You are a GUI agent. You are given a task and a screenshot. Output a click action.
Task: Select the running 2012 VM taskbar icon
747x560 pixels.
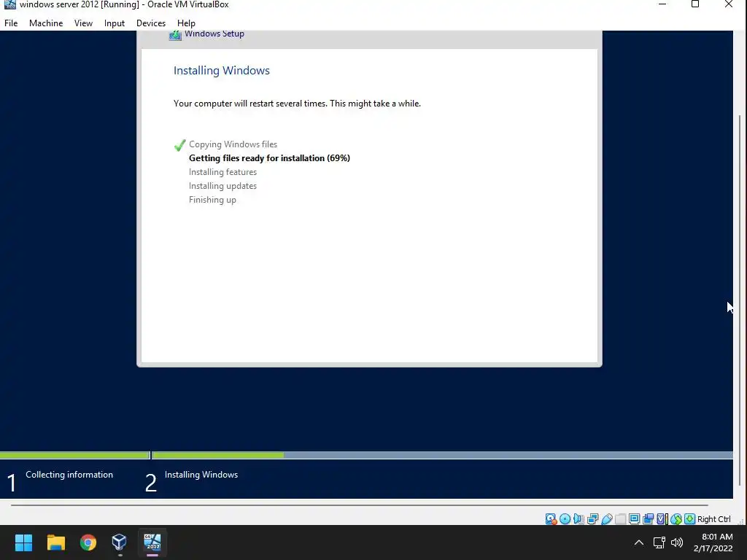(153, 542)
